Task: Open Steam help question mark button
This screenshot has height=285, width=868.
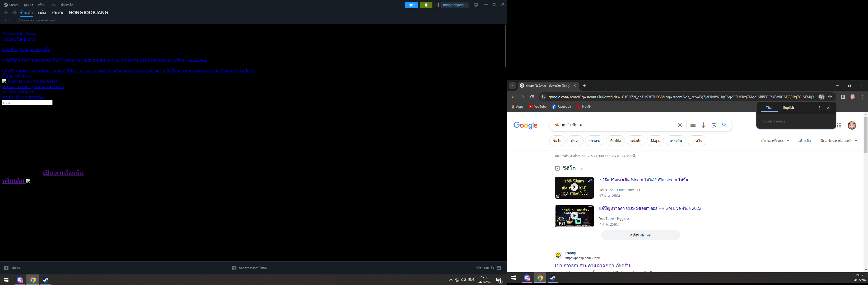Action: tap(438, 5)
